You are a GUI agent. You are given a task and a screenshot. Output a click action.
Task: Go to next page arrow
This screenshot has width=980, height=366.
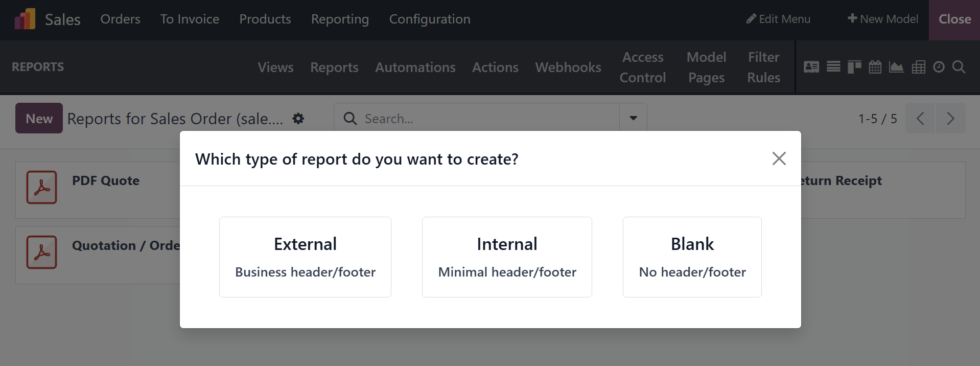point(950,119)
